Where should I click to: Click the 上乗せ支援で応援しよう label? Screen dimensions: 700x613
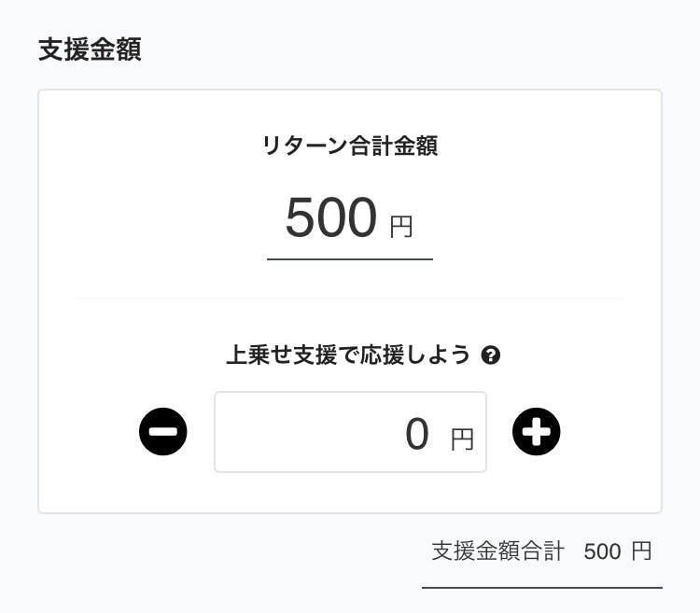[x=348, y=355]
